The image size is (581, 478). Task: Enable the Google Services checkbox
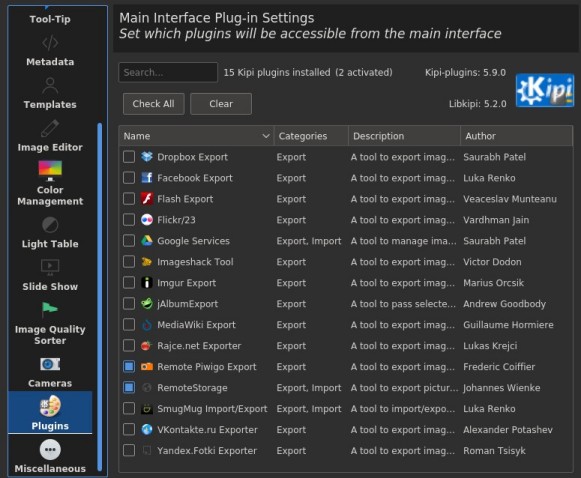click(129, 241)
